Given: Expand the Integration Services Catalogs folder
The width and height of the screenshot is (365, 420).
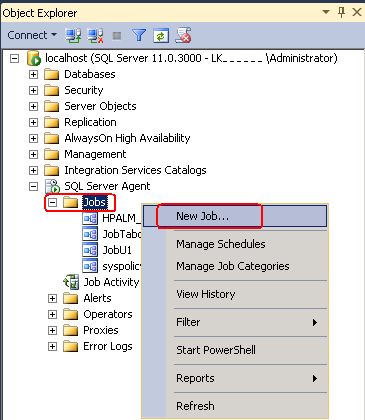Looking at the screenshot, I should [x=33, y=170].
